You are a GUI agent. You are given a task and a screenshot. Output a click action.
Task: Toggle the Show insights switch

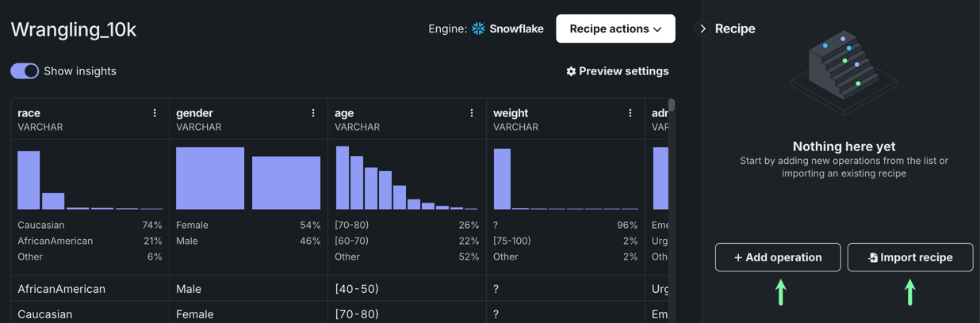click(25, 71)
